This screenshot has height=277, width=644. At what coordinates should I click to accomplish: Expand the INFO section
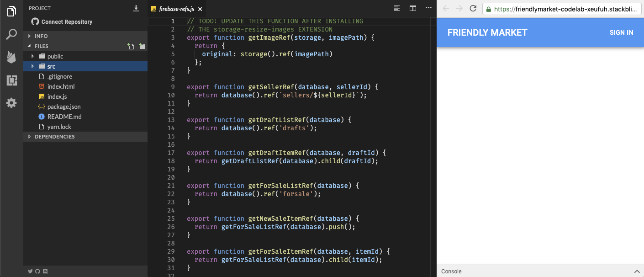coord(41,36)
